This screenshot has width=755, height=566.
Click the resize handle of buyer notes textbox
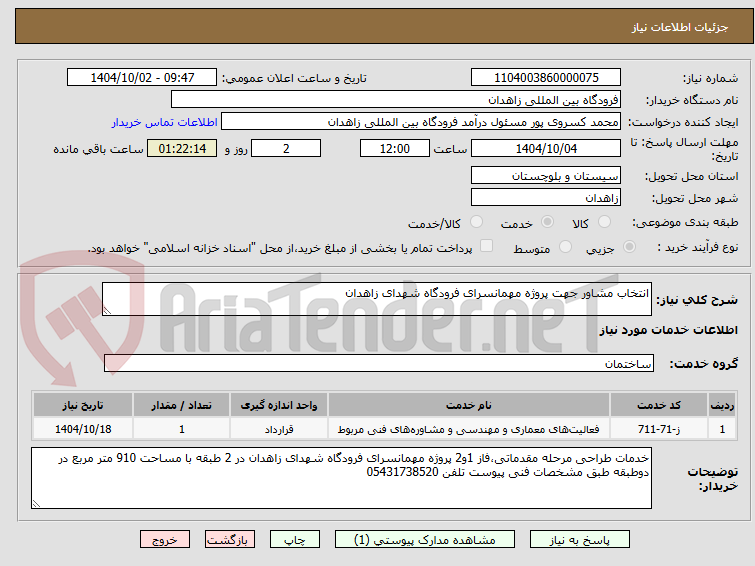click(x=37, y=503)
